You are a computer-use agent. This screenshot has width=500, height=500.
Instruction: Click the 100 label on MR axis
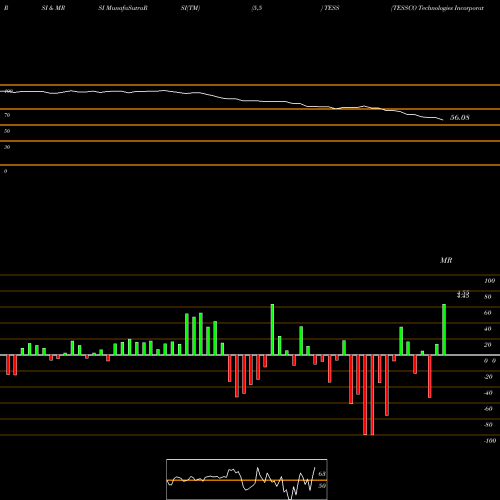tap(490, 281)
